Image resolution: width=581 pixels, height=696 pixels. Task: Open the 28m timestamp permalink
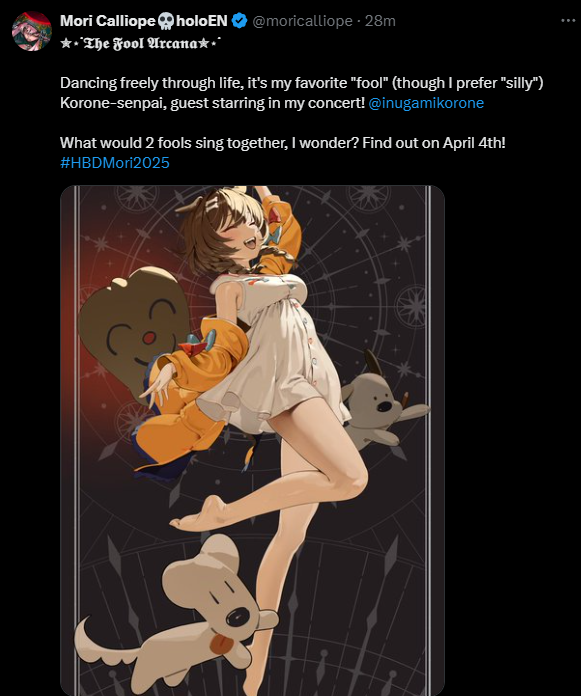[380, 21]
